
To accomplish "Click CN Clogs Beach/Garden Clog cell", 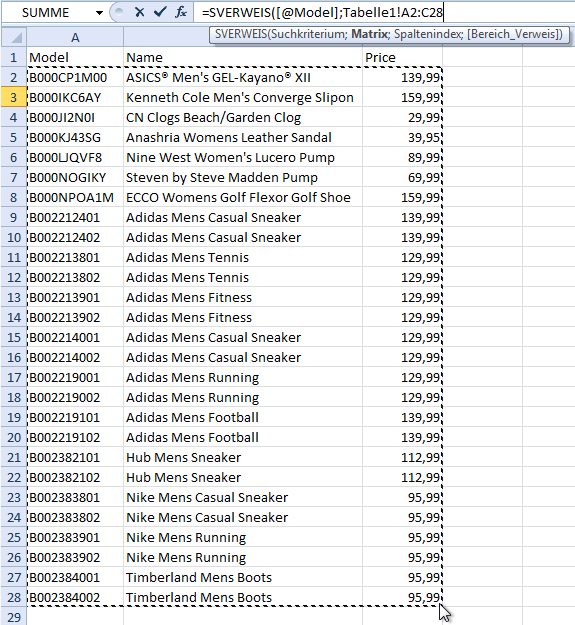I will point(243,118).
